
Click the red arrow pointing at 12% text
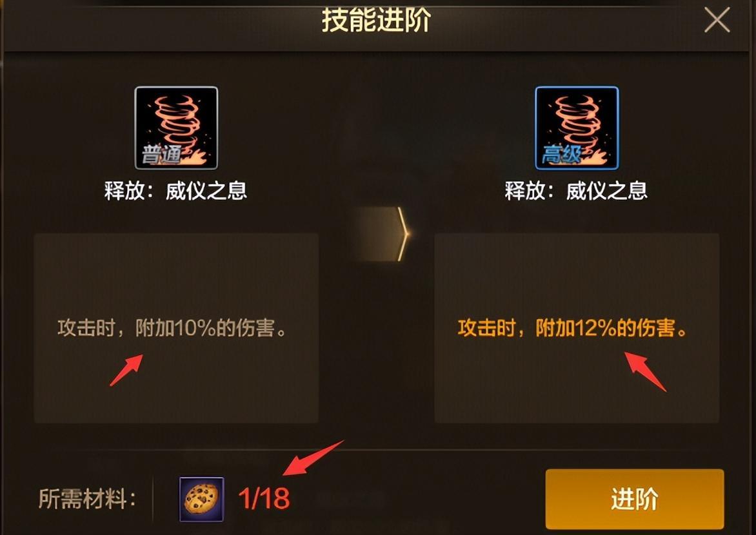click(x=646, y=371)
